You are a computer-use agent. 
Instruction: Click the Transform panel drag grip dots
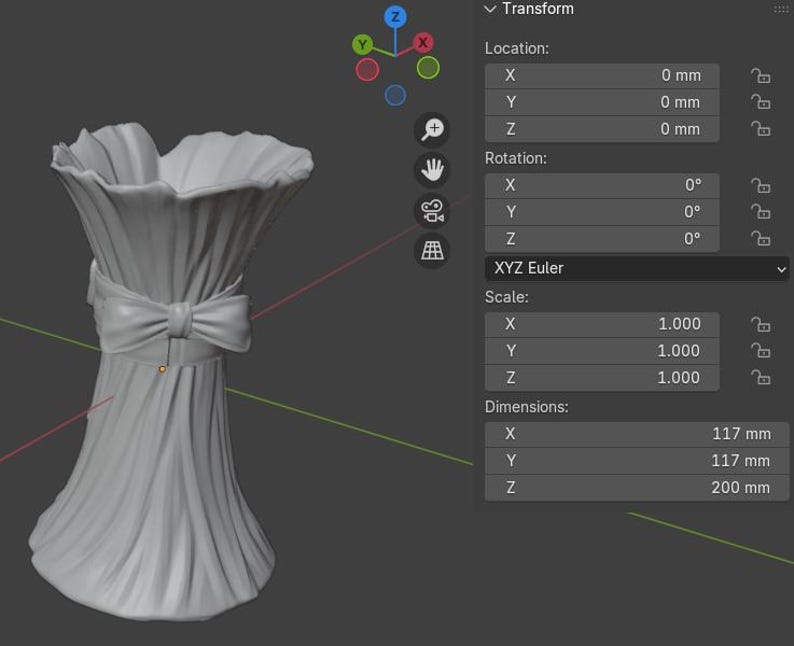coord(781,9)
